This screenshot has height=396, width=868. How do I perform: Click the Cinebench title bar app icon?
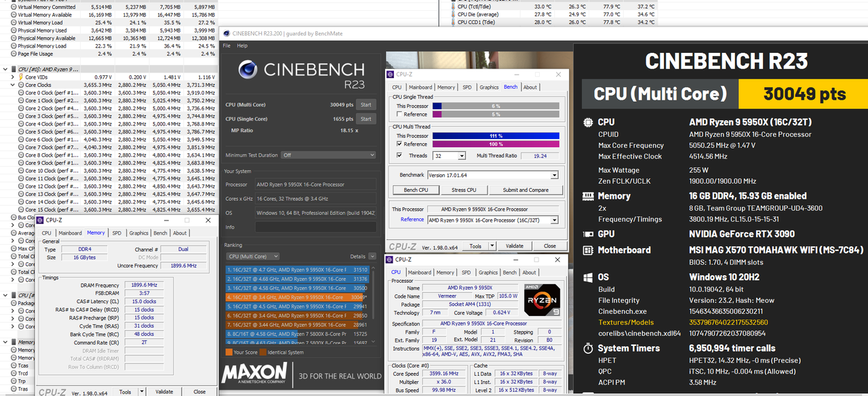pyautogui.click(x=226, y=33)
